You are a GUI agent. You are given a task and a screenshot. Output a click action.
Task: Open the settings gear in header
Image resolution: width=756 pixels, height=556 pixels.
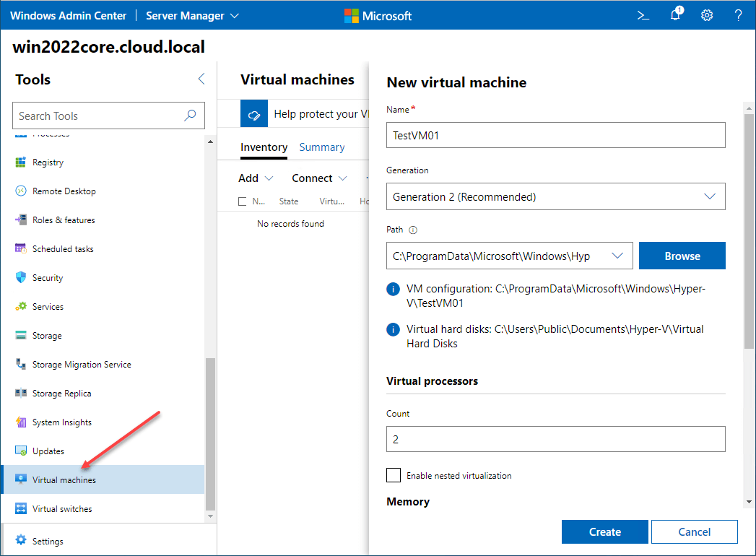click(x=707, y=15)
